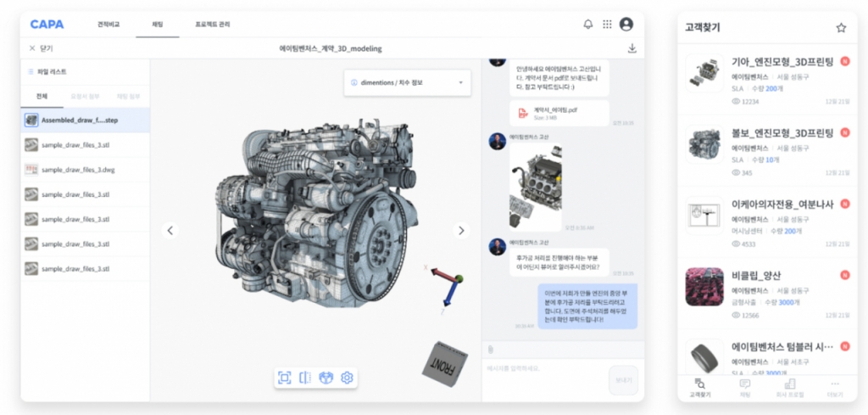
Task: Click the views eye icon next to 345
Action: (736, 173)
